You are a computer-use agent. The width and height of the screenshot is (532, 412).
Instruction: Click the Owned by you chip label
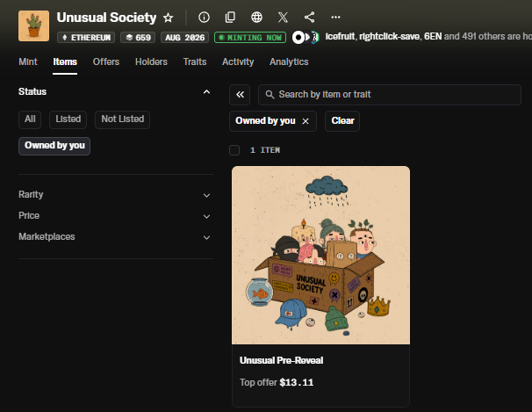(265, 121)
